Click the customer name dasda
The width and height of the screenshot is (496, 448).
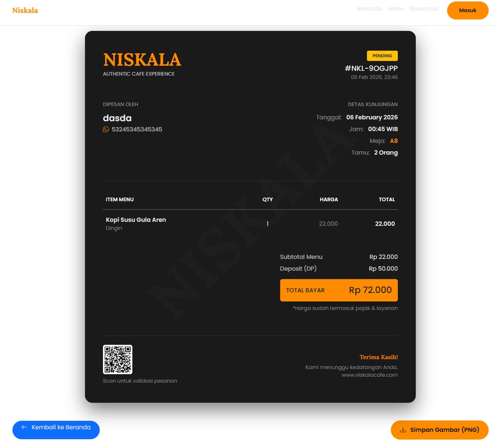[x=117, y=118]
